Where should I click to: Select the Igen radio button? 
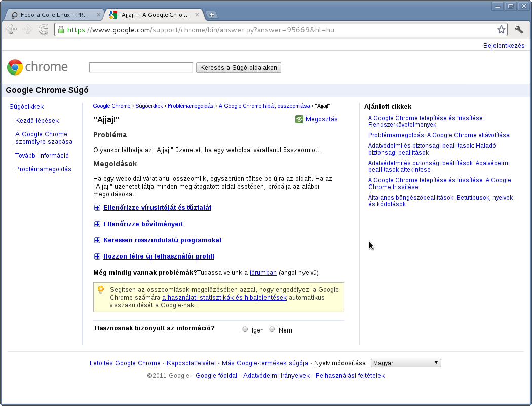click(x=245, y=329)
